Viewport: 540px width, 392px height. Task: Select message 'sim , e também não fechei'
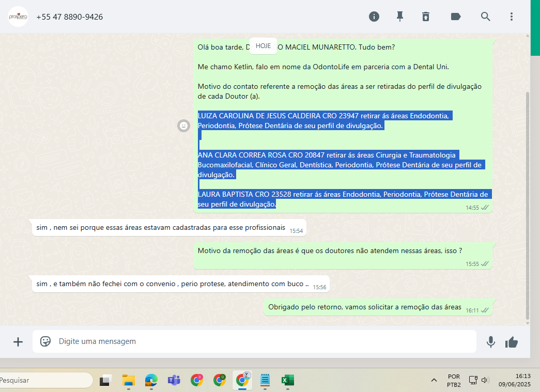[x=181, y=284]
